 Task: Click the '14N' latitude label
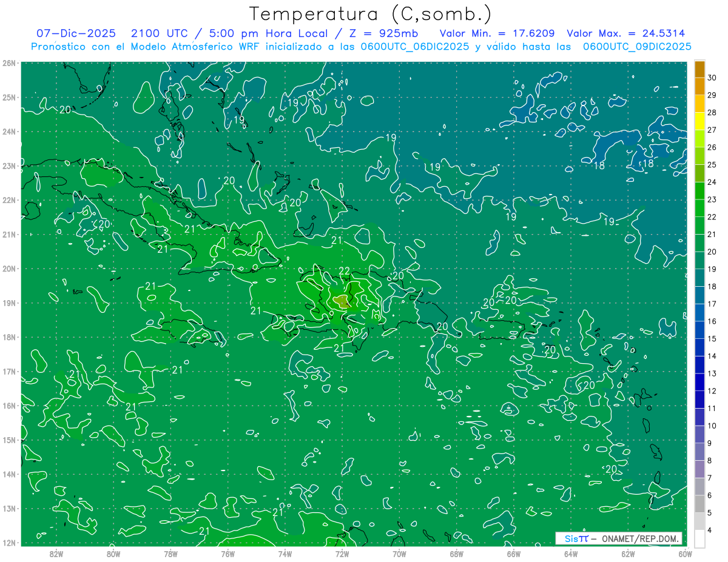pos(10,474)
